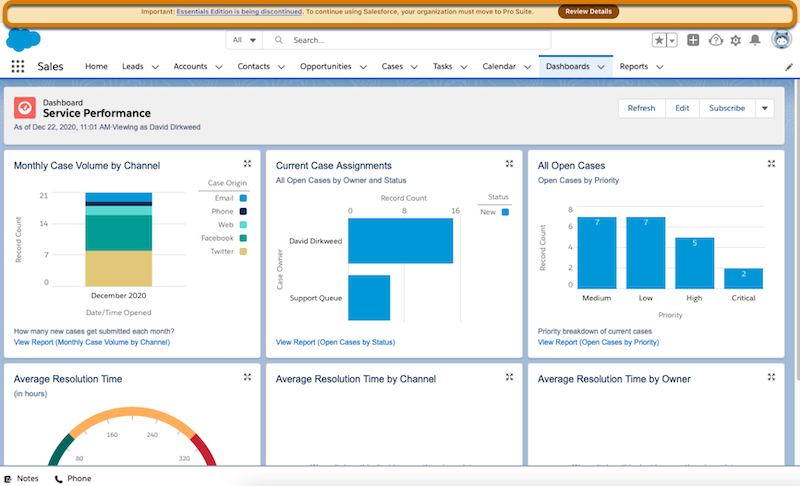Click the High priority bar
Image resolution: width=800 pixels, height=486 pixels.
(694, 263)
